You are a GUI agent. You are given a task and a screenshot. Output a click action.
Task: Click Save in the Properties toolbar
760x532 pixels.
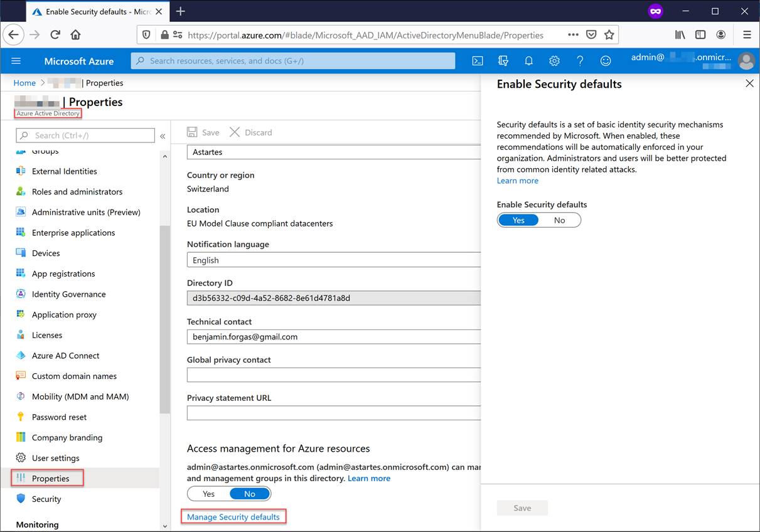point(203,132)
